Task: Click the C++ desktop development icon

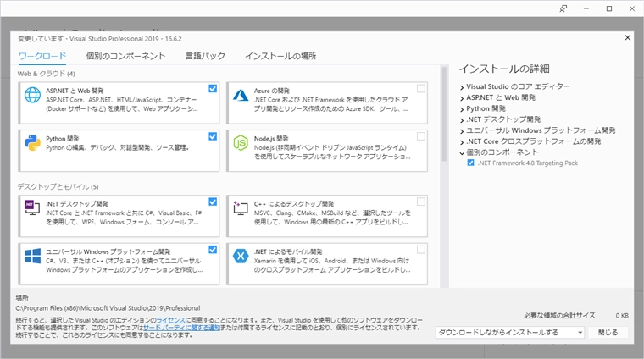Action: pyautogui.click(x=241, y=207)
